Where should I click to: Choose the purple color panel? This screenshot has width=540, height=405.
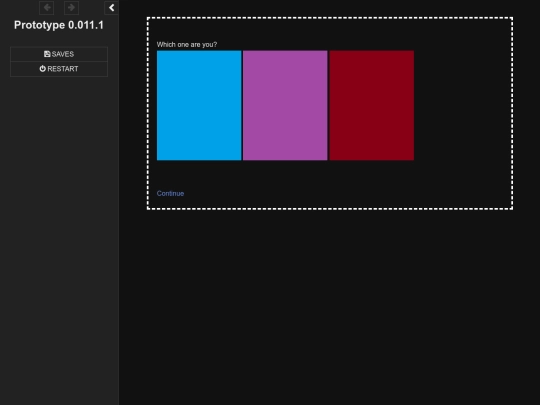(285, 105)
